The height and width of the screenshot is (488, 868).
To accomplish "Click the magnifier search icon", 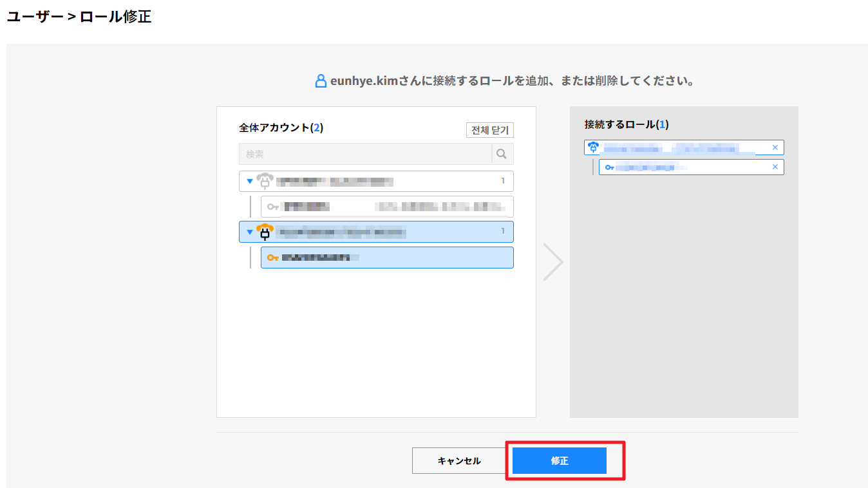I will (502, 155).
